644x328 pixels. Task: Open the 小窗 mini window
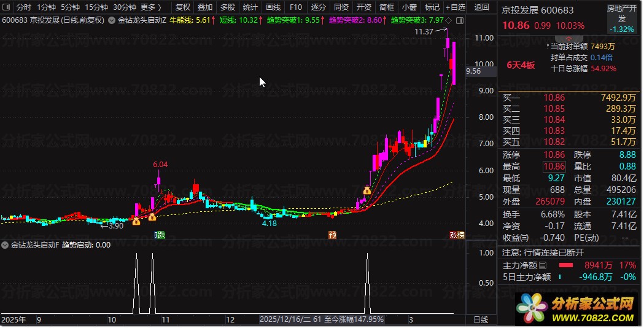409,7
